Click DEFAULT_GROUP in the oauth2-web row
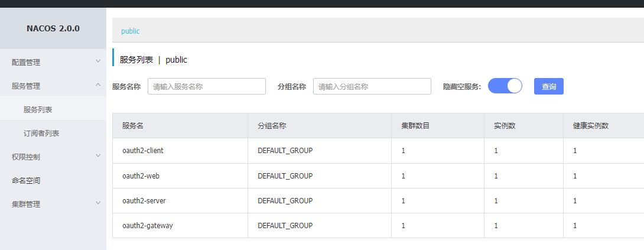 click(285, 176)
